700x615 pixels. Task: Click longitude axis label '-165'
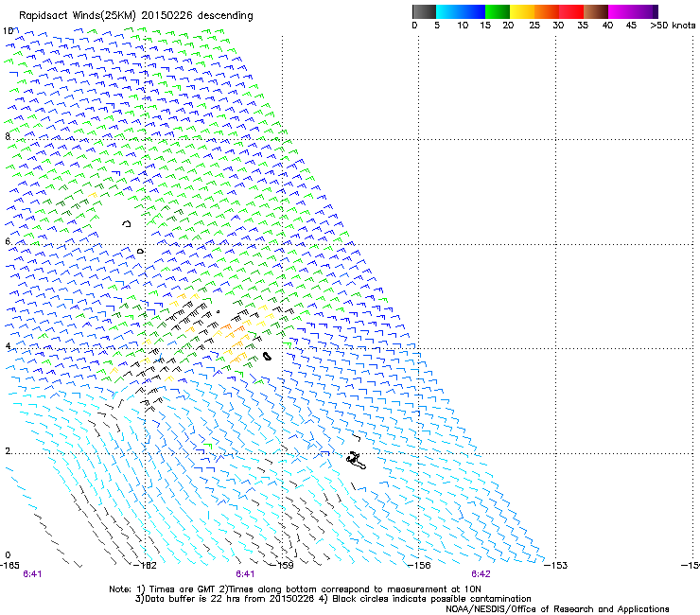[9, 566]
